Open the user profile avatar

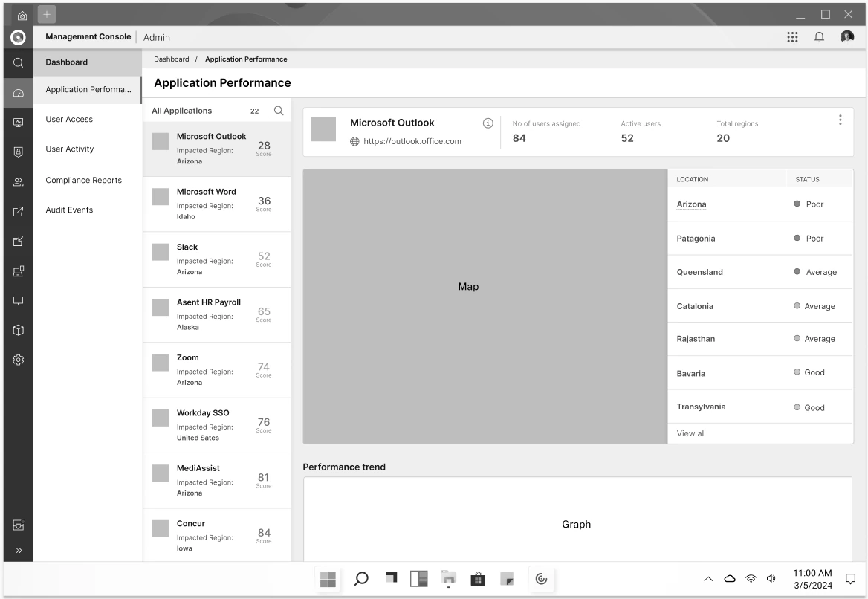pos(847,37)
